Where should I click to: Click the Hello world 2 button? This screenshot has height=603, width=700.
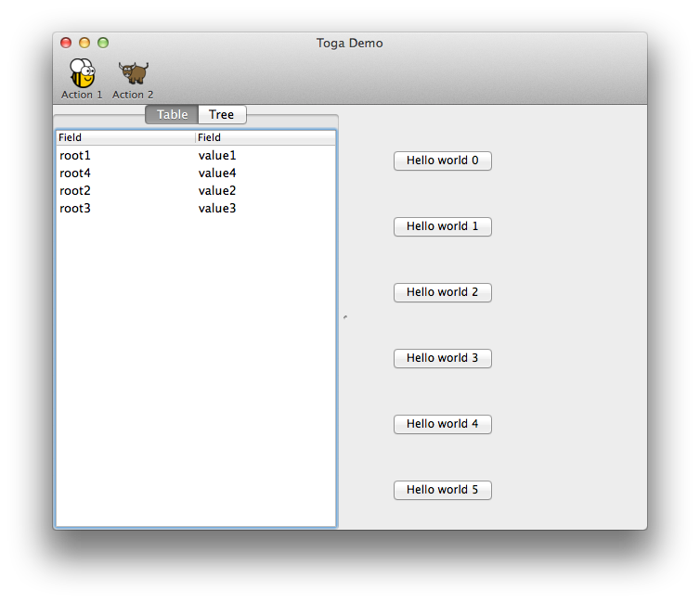pyautogui.click(x=442, y=292)
